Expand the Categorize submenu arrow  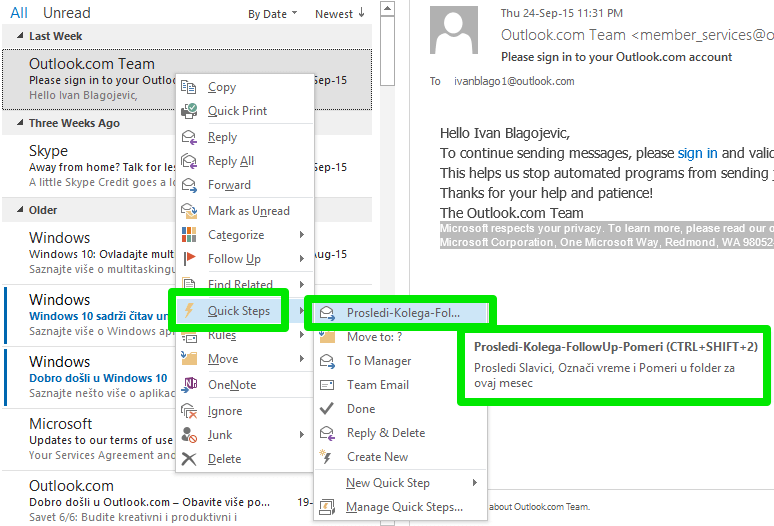point(302,235)
